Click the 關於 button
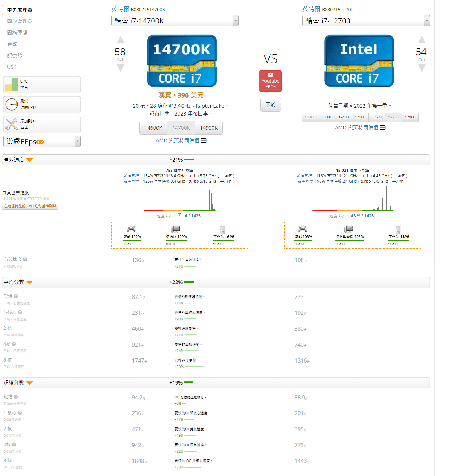Viewport: 453px width, 476px height. [270, 105]
